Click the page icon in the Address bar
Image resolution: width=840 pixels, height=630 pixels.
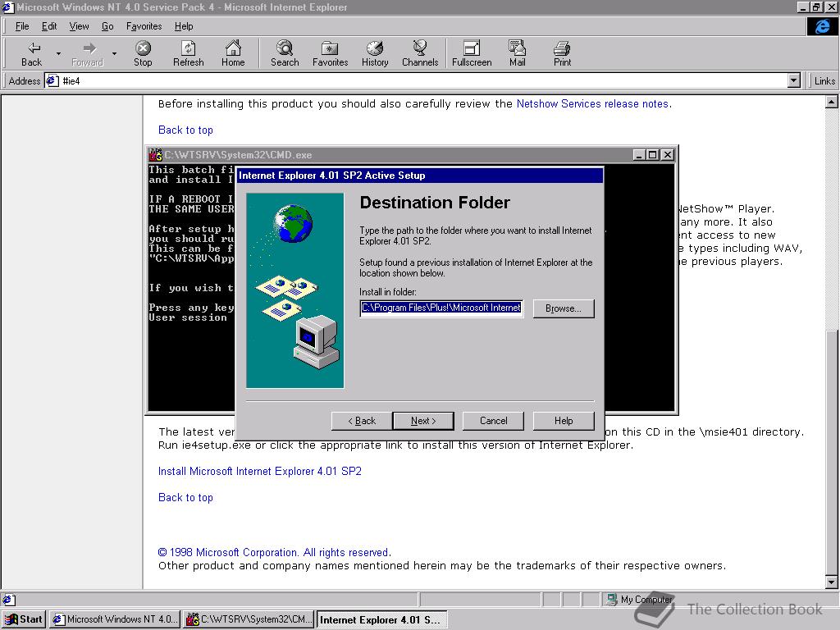coord(52,81)
